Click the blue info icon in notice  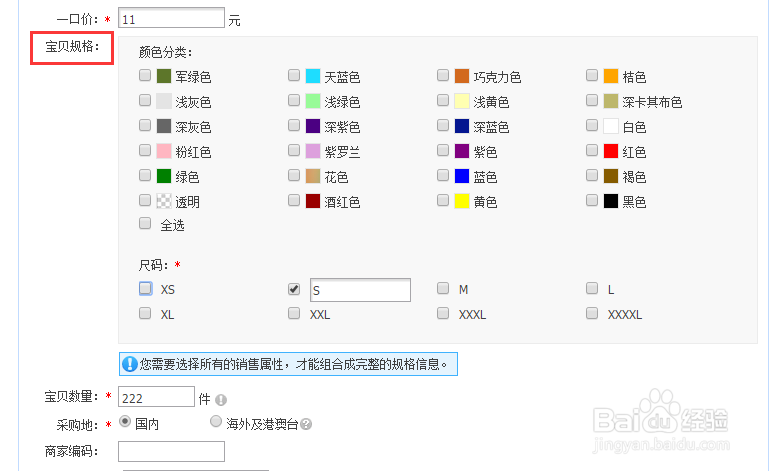click(130, 363)
